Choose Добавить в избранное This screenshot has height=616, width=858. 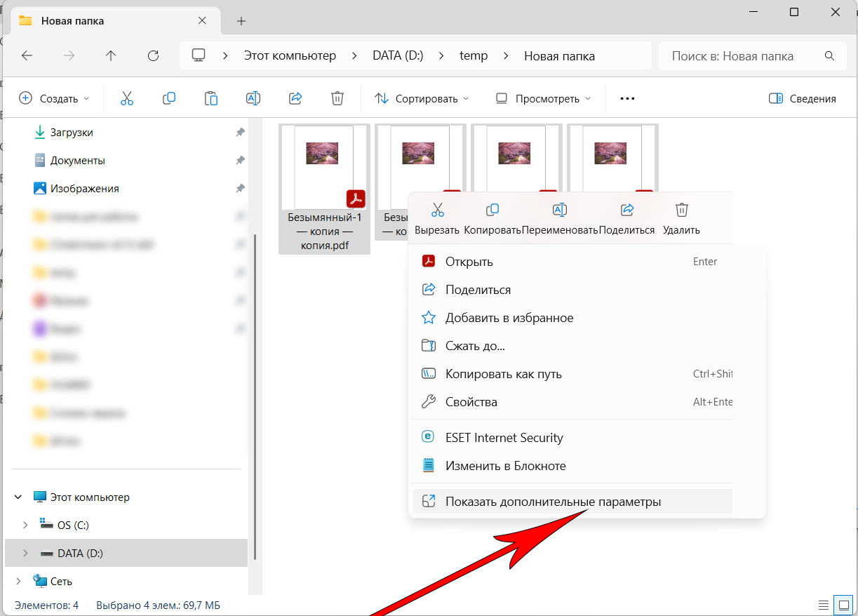tap(572, 318)
